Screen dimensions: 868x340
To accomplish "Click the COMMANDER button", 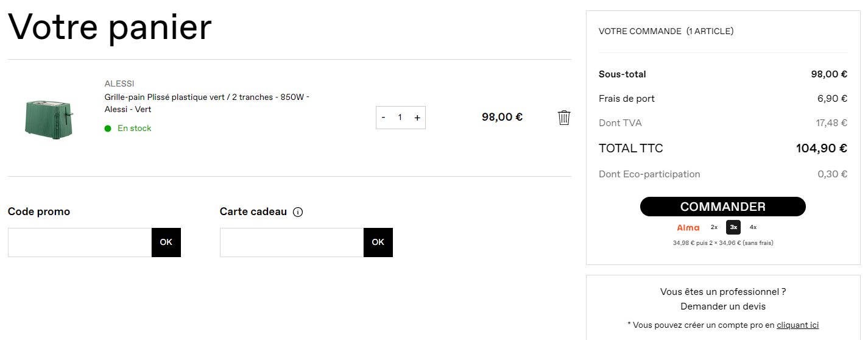I will coord(722,207).
